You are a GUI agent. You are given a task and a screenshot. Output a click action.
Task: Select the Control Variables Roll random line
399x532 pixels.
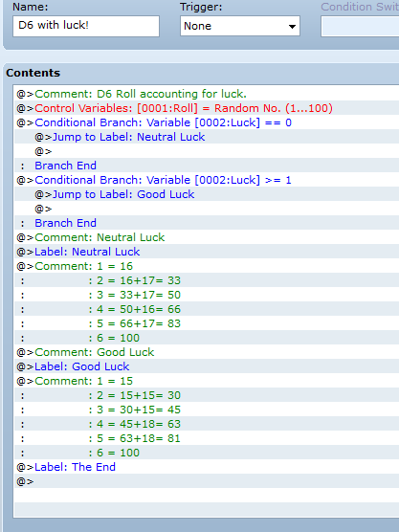(207, 108)
